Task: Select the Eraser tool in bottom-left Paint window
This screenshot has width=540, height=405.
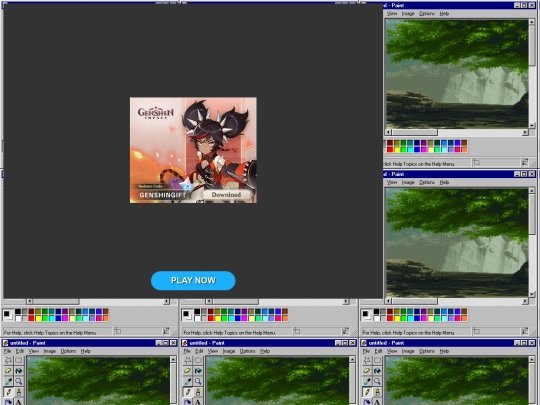Action: 8,371
